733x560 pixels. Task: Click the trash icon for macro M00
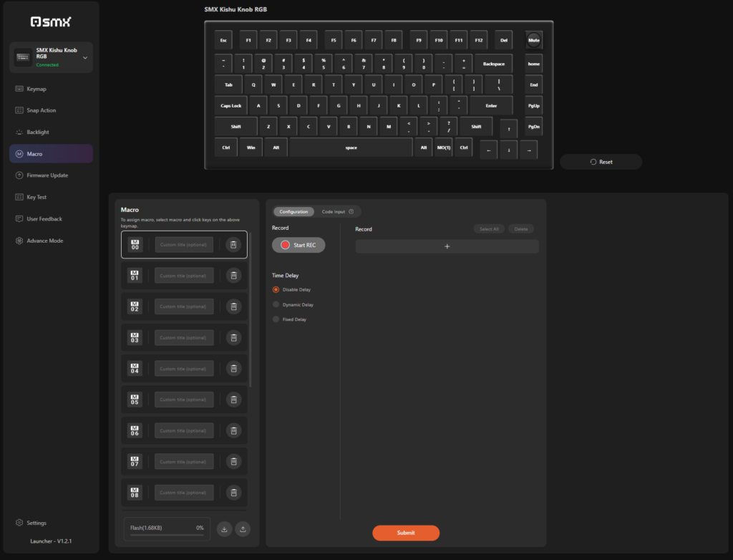pyautogui.click(x=233, y=245)
